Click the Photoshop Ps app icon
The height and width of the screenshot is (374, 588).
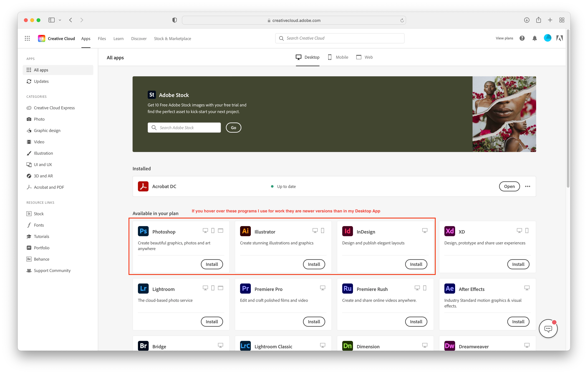(x=143, y=231)
